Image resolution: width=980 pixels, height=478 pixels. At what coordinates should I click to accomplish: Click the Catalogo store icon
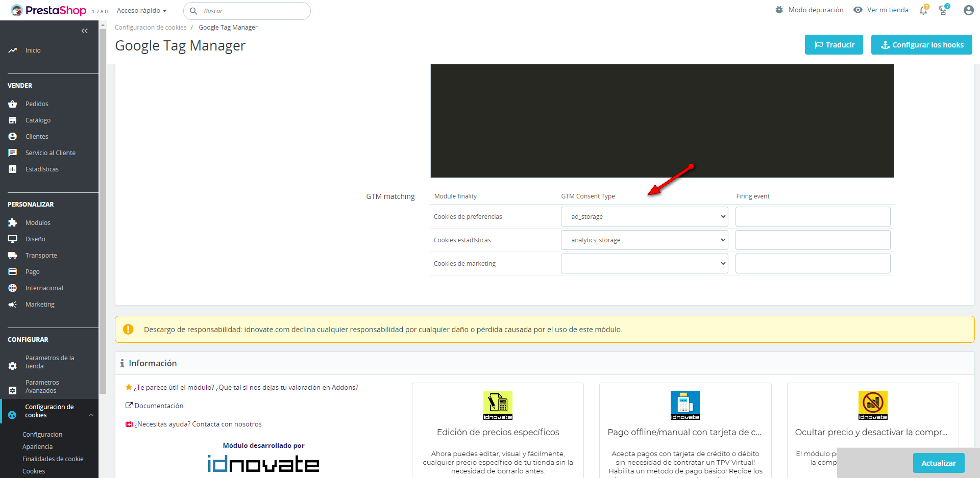click(13, 120)
